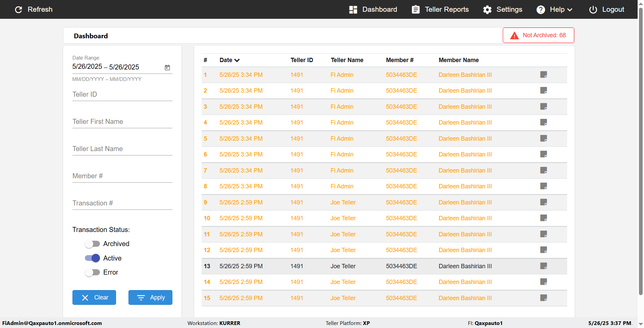Open note icon for row 15
This screenshot has width=644, height=328.
point(543,298)
